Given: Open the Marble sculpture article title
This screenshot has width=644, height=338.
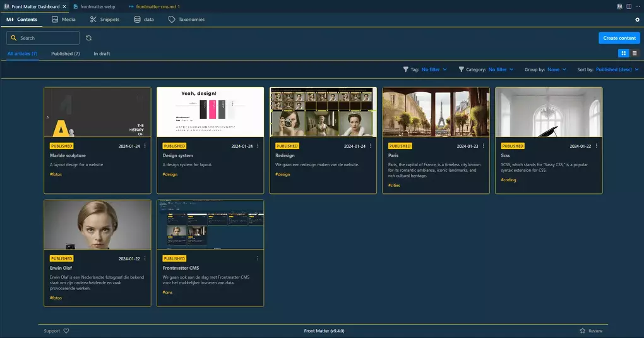Looking at the screenshot, I should click(68, 155).
